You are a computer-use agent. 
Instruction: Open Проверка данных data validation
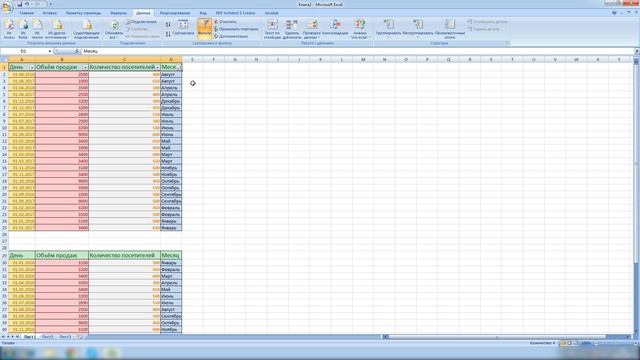point(312,29)
